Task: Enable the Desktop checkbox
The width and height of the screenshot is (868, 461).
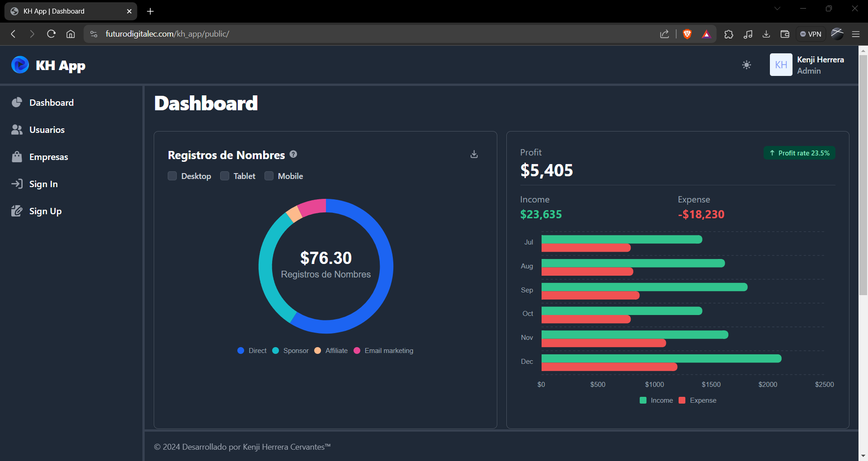Action: [x=172, y=176]
